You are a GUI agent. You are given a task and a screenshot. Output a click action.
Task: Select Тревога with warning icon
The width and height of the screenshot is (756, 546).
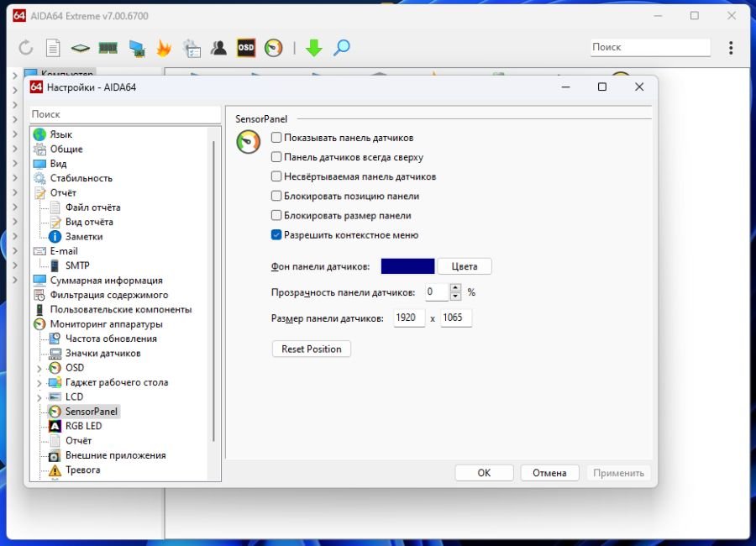(x=82, y=470)
